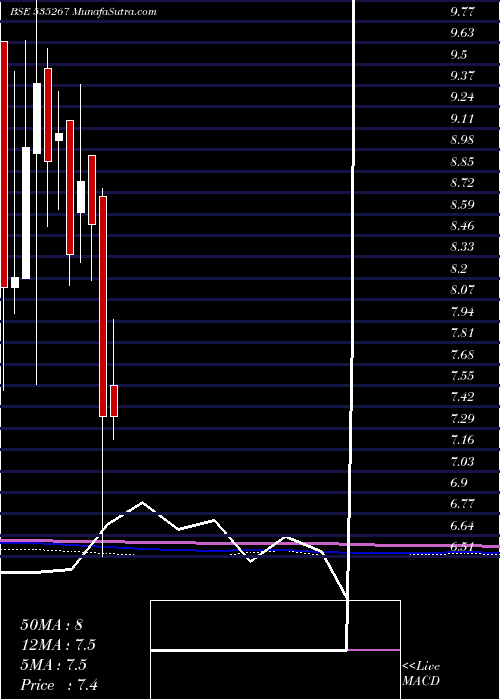Click the 7.03 price axis label
500x700 pixels.
click(x=462, y=462)
